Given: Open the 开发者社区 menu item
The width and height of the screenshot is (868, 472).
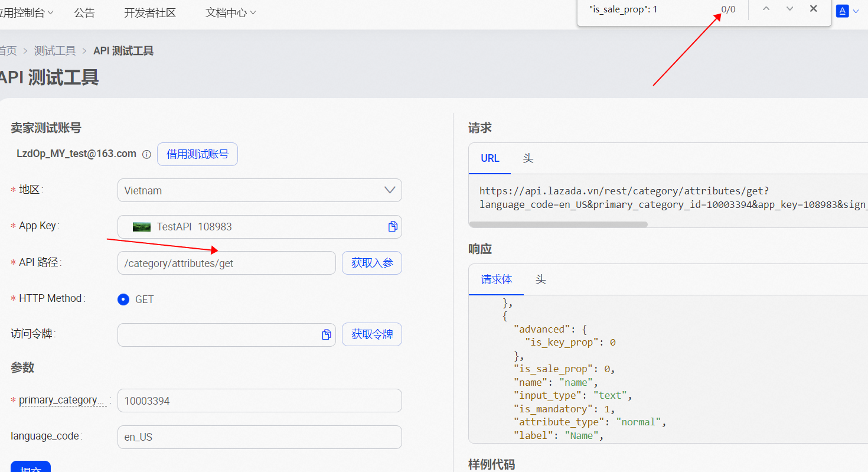Looking at the screenshot, I should tap(150, 12).
